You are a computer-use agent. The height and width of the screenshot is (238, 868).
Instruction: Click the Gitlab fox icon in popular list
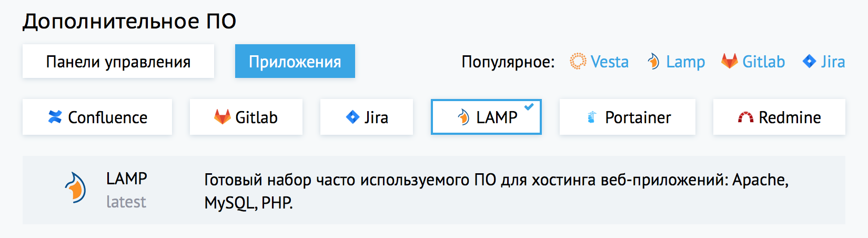[x=729, y=61]
